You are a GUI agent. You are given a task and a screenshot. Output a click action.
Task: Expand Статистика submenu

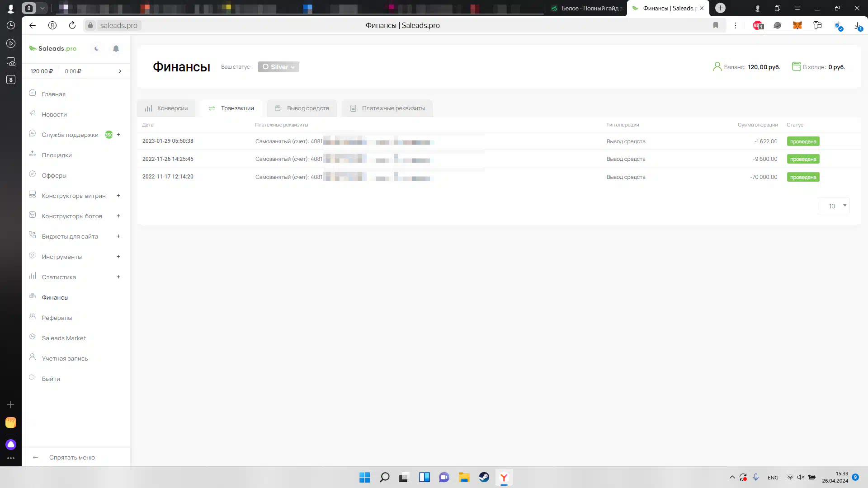pos(118,277)
